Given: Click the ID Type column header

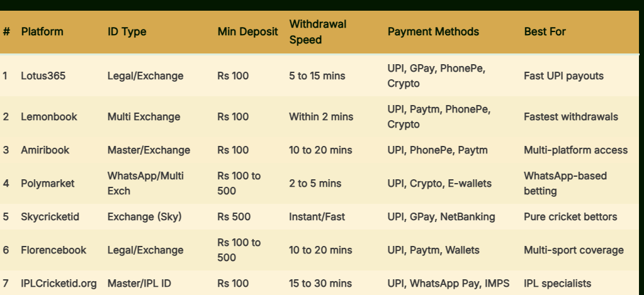Looking at the screenshot, I should [127, 31].
